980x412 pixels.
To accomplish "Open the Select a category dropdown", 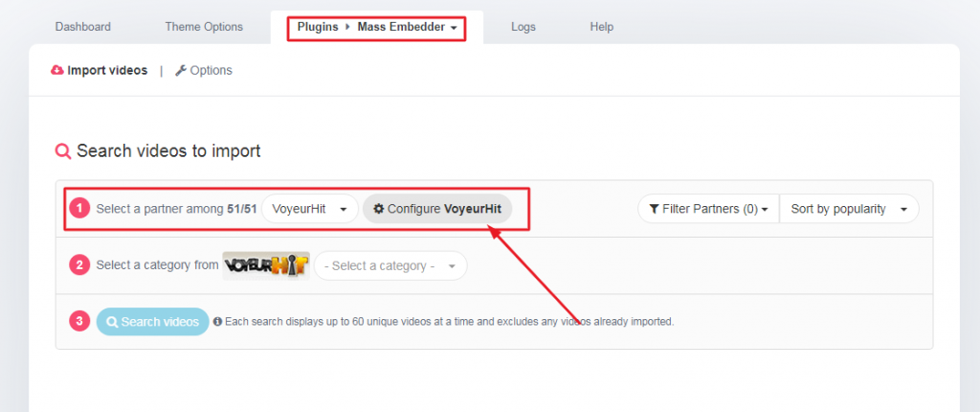I will pyautogui.click(x=390, y=265).
